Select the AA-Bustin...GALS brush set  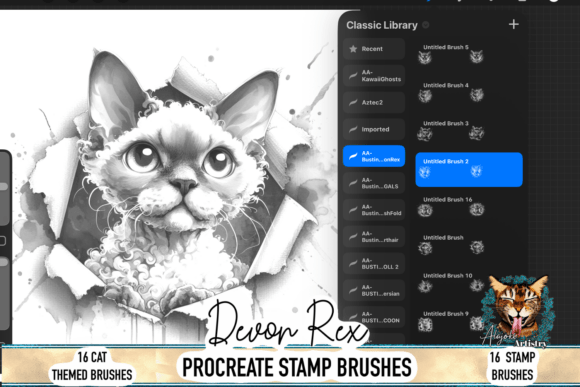click(x=374, y=183)
